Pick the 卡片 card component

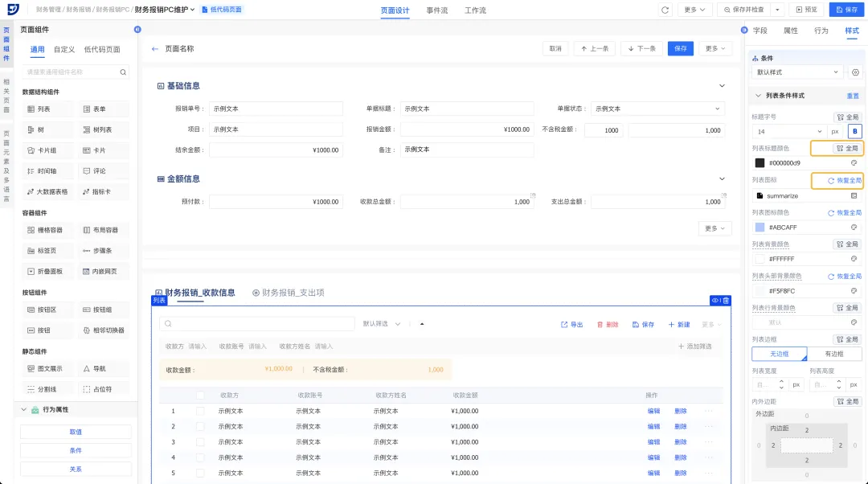(x=104, y=150)
